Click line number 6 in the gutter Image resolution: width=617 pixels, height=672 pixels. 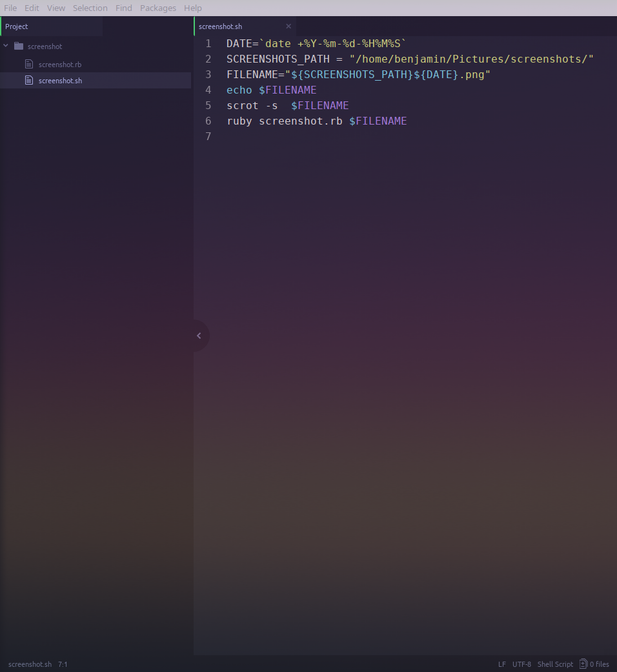point(208,121)
